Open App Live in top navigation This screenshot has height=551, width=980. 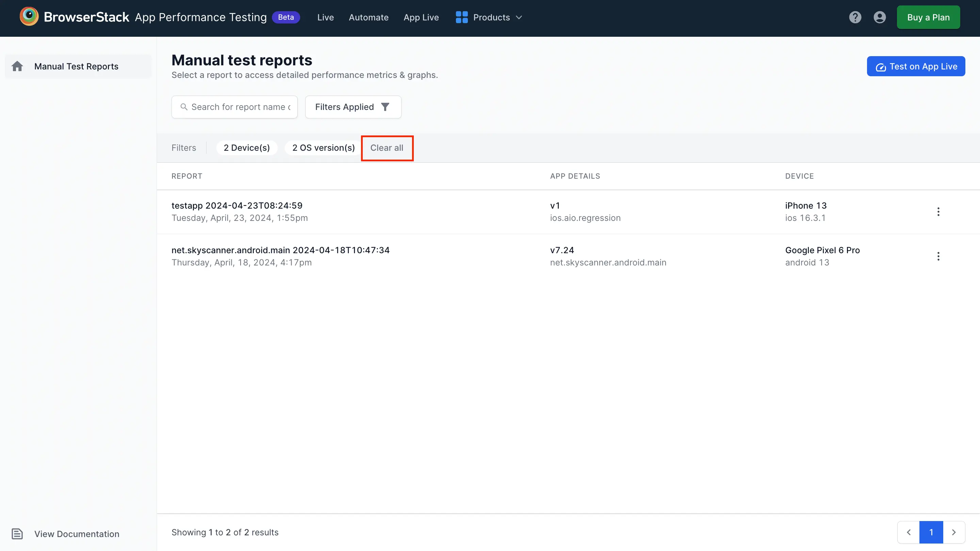421,17
